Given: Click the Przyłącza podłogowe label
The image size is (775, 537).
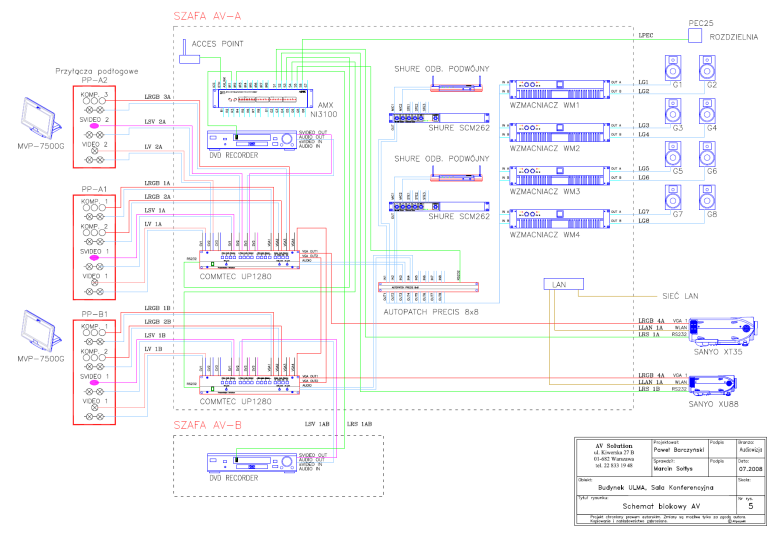Looking at the screenshot, I should 97,71.
